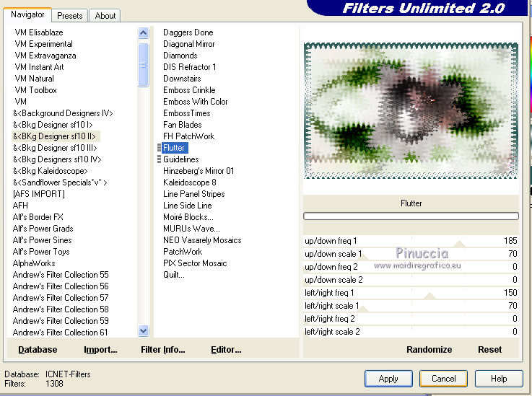Image resolution: width=532 pixels, height=396 pixels.
Task: Select the AlphaWorks category
Action: (x=34, y=263)
